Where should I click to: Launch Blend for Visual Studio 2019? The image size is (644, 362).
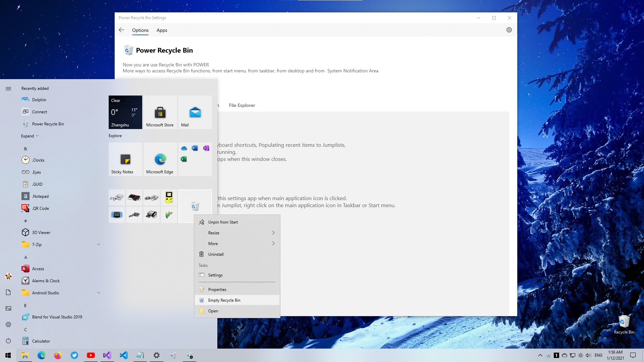pyautogui.click(x=60, y=317)
